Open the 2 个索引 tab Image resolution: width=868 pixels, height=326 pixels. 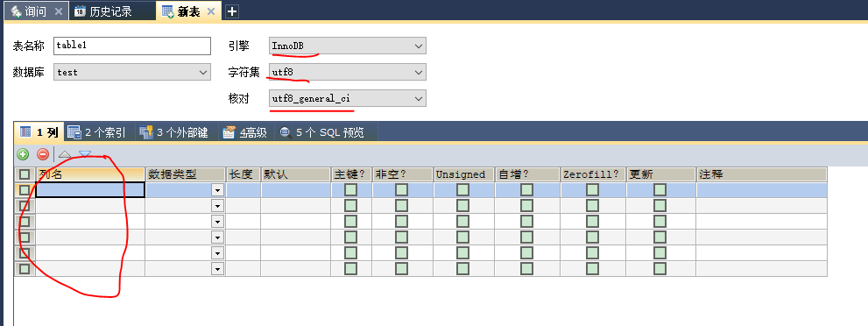pos(97,132)
